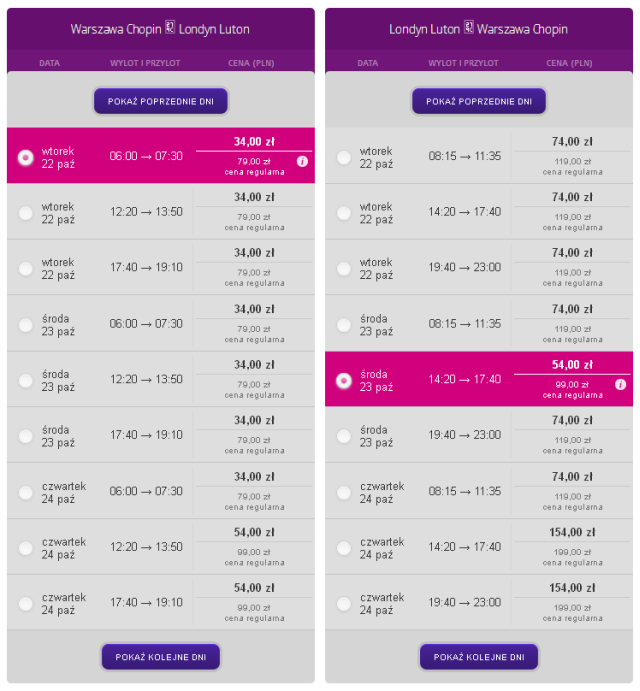Pick outbound czwartek 24 paź 17:40 radio
The height and width of the screenshot is (691, 640).
pos(26,603)
